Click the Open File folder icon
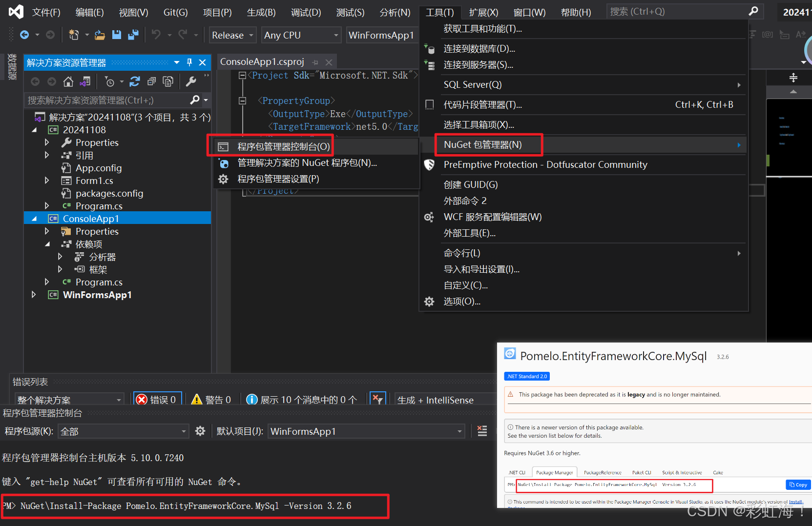 (100, 35)
